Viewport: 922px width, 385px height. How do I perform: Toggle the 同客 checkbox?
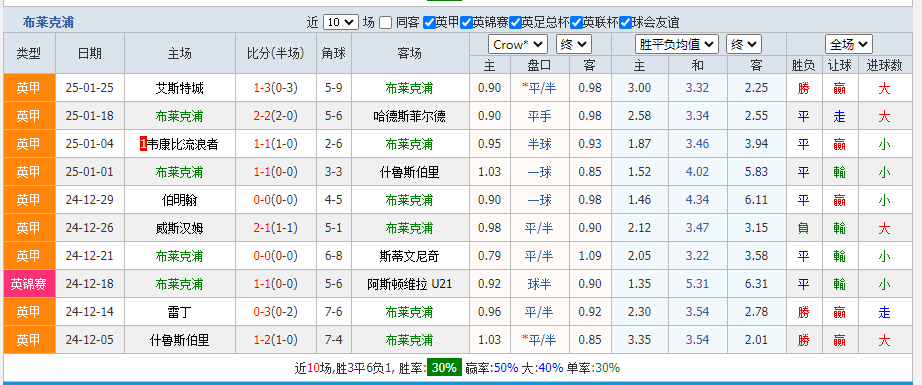coord(385,23)
